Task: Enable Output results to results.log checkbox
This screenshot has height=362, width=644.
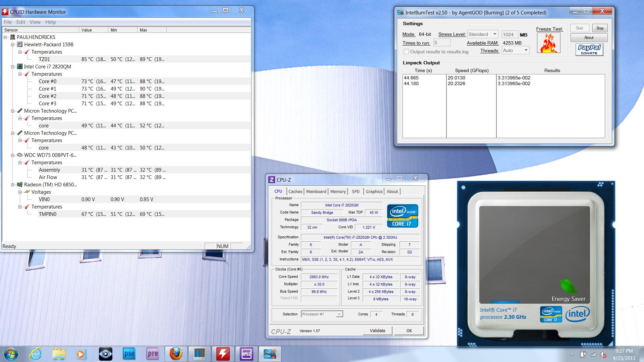Action: click(x=406, y=52)
